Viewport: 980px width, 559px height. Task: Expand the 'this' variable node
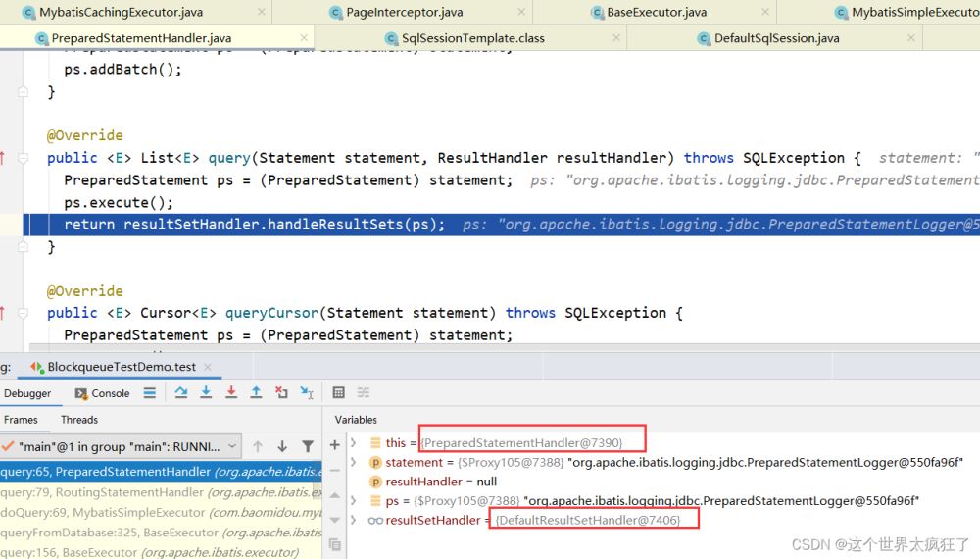[x=354, y=442]
